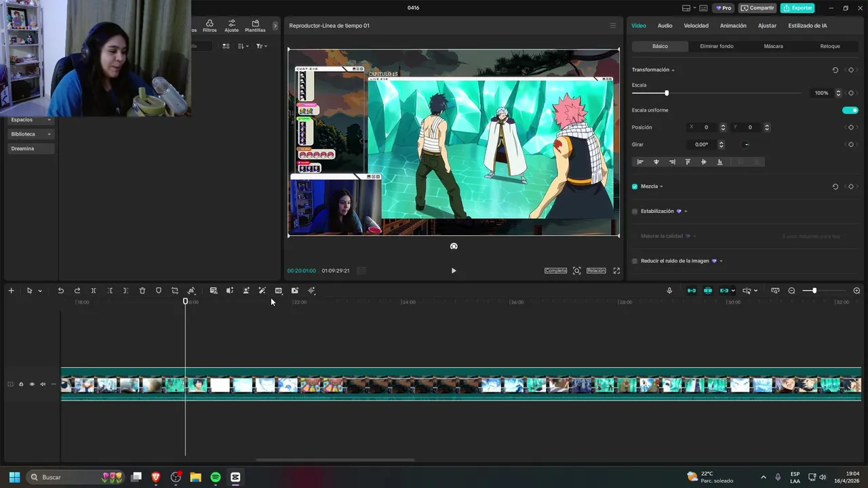Screen dimensions: 868x488
Task: Click the add track plus icon
Action: (11, 291)
